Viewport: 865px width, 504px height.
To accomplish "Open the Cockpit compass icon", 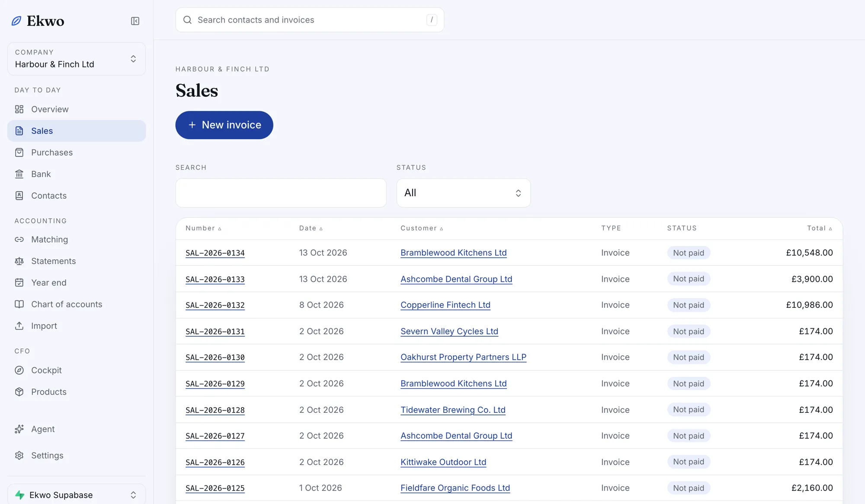I will tap(19, 370).
